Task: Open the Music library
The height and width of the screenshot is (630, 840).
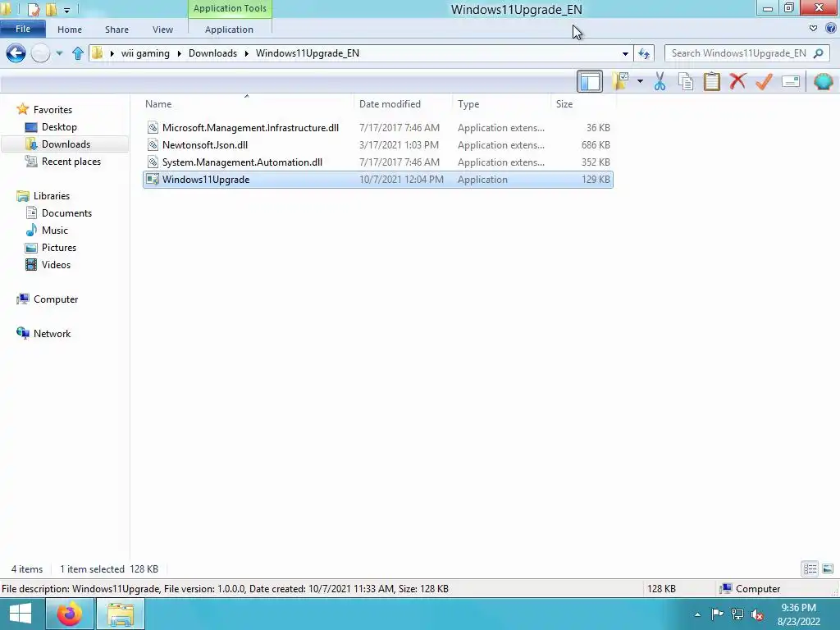Action: coord(55,230)
